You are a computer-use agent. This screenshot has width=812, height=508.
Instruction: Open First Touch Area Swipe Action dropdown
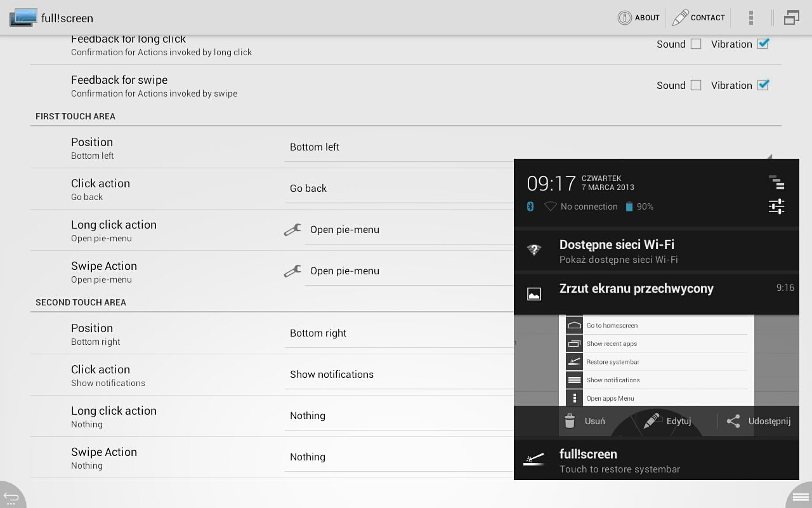pyautogui.click(x=409, y=271)
